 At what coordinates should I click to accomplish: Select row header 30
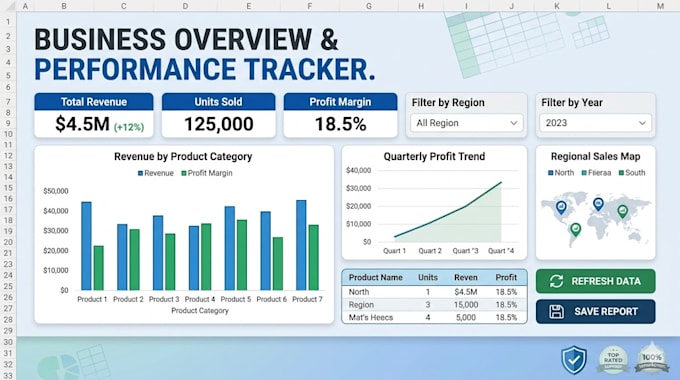click(x=8, y=342)
